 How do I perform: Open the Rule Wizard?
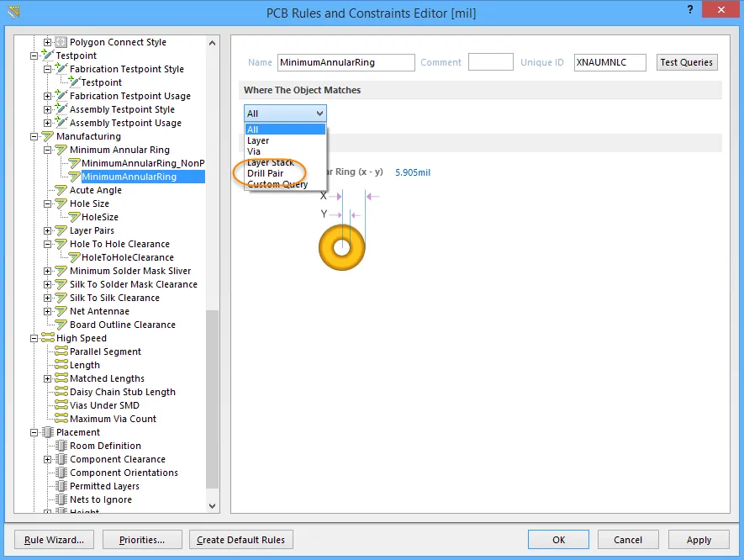[54, 540]
